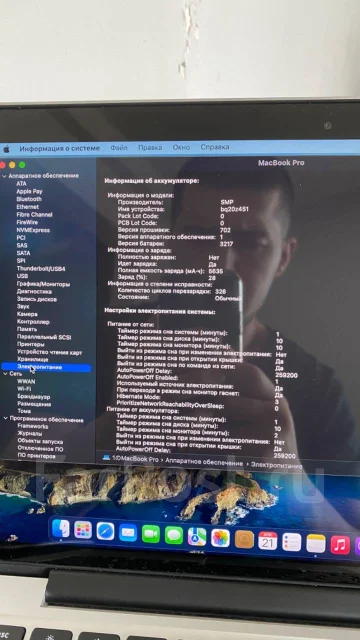Select Thunderbolt/USB4 in the sidebar

pyautogui.click(x=41, y=269)
